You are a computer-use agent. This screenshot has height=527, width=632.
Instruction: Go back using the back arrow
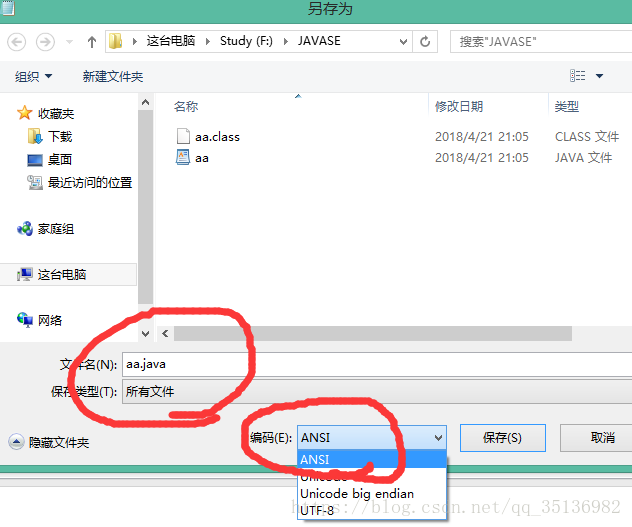point(17,42)
